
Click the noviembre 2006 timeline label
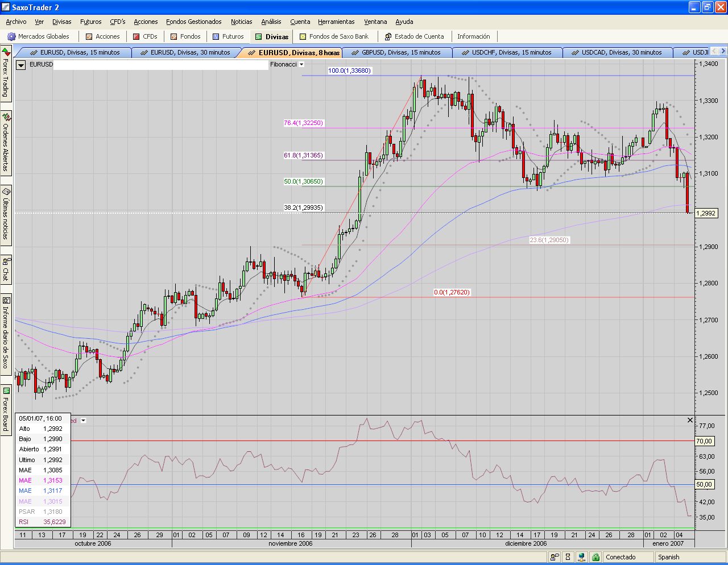(x=291, y=543)
